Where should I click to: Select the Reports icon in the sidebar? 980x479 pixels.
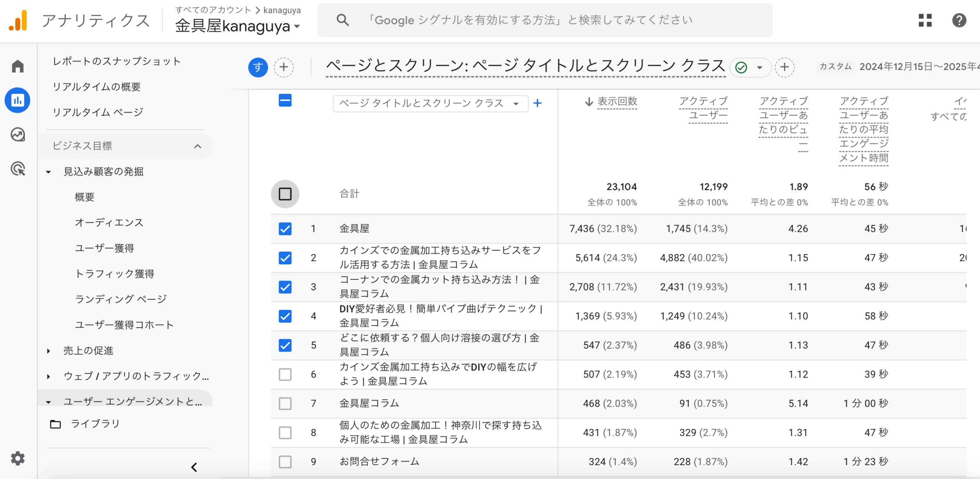[18, 100]
